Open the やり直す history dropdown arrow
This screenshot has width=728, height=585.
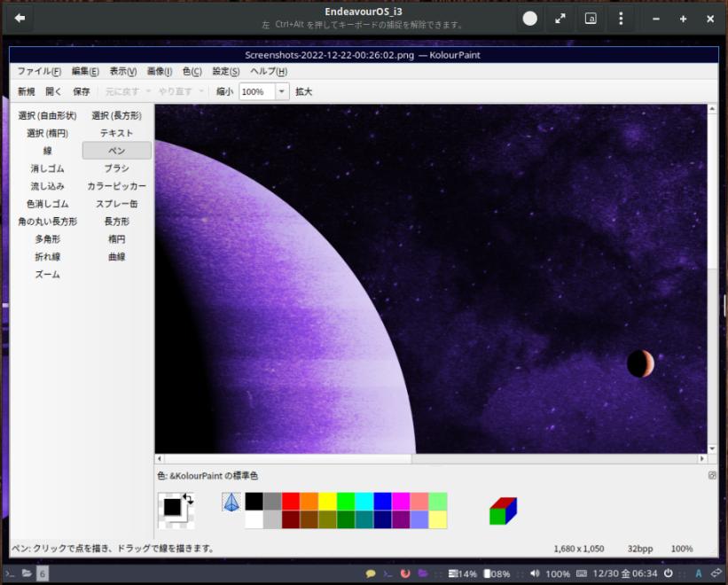point(201,91)
